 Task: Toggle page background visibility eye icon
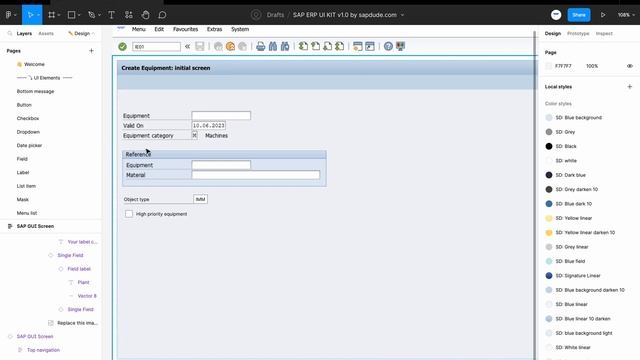click(x=629, y=66)
